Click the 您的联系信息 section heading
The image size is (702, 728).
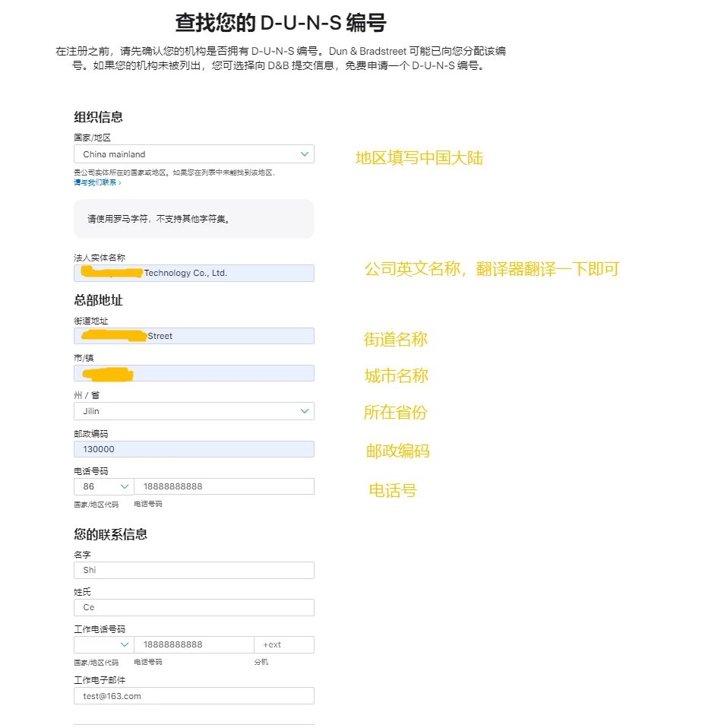pos(110,534)
